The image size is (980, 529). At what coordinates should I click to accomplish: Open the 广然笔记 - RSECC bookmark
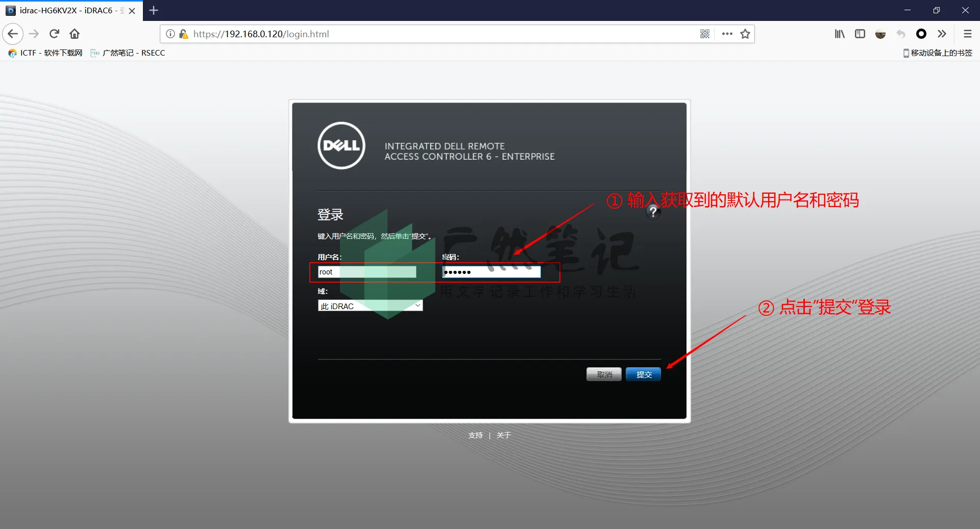point(128,53)
